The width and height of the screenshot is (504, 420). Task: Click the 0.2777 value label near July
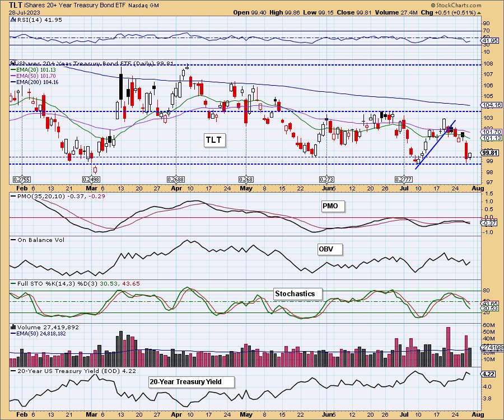403,180
